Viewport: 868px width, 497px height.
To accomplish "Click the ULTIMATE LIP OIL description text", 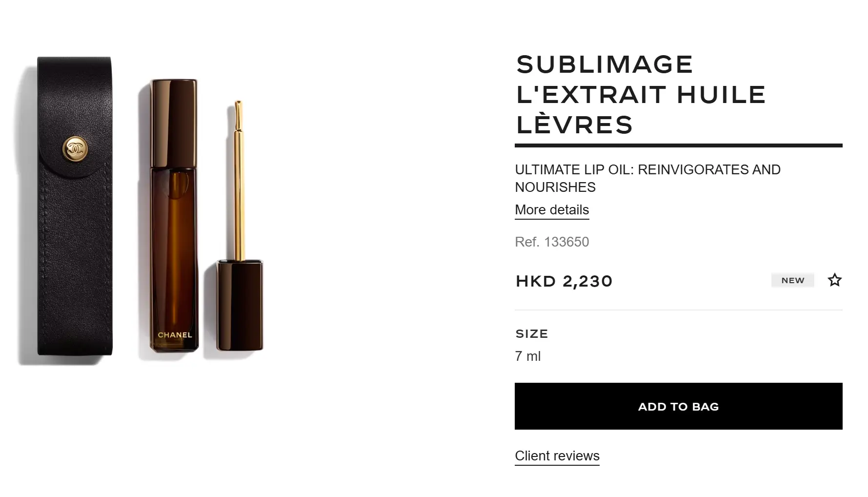I will (x=647, y=170).
